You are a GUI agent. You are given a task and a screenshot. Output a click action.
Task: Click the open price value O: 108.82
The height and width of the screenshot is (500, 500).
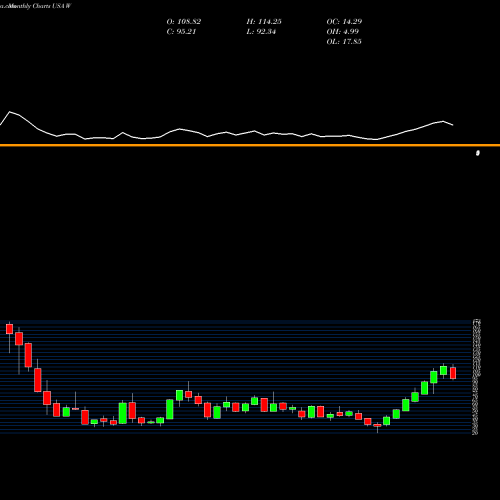click(x=184, y=22)
